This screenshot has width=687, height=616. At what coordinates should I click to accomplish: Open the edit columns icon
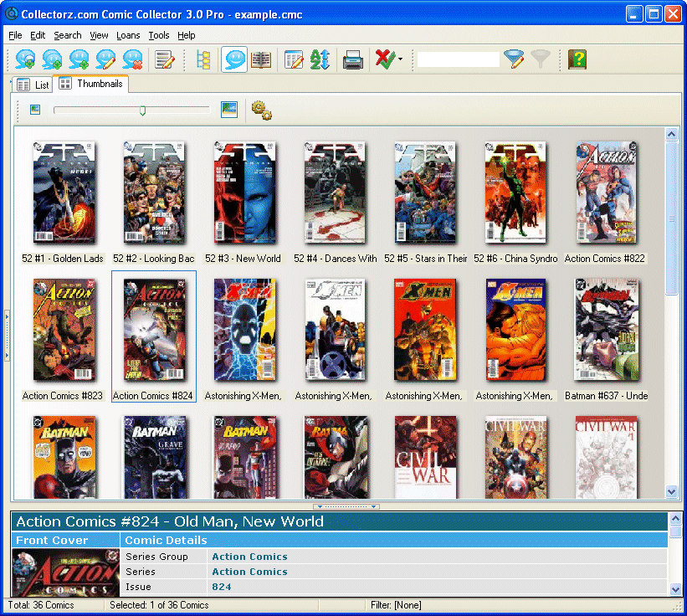pyautogui.click(x=294, y=59)
